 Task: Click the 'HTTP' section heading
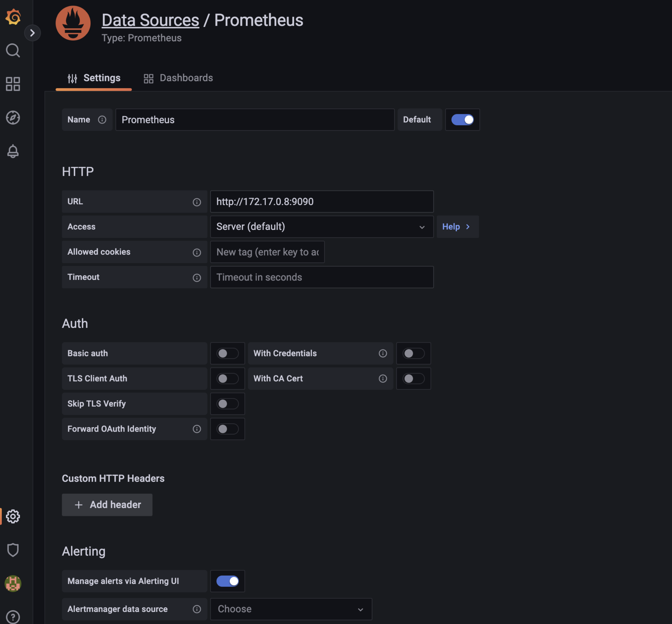78,171
